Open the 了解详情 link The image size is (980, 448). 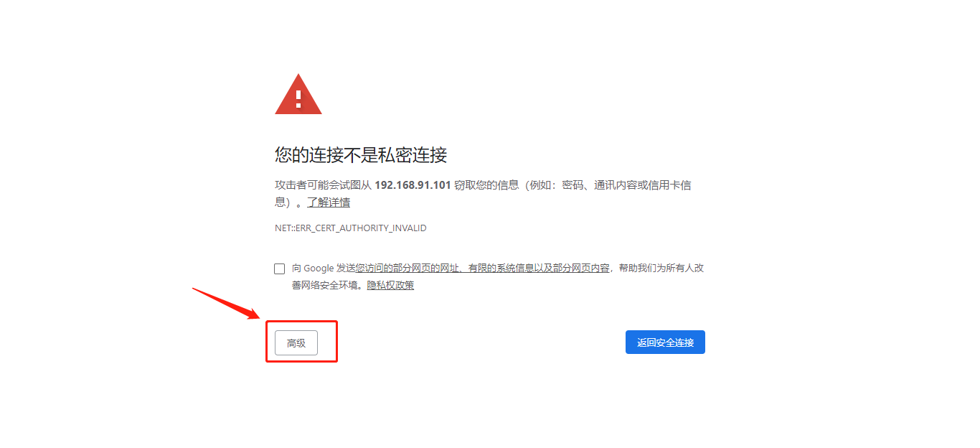click(329, 202)
